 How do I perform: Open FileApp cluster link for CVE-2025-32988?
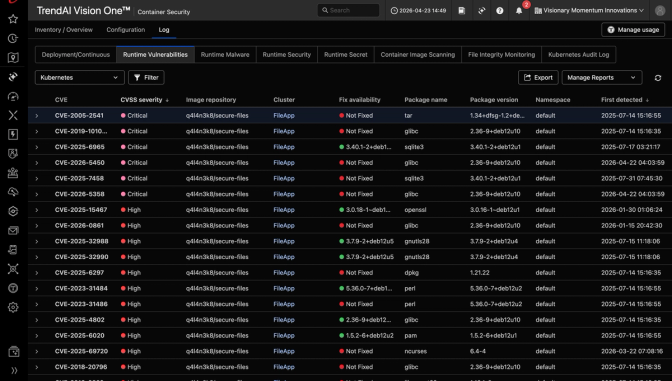click(x=284, y=241)
